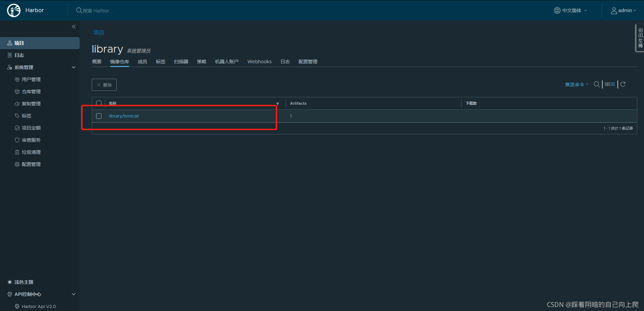This screenshot has height=311, width=644.
Task: Open 仓库管理 in sidebar
Action: tap(31, 92)
